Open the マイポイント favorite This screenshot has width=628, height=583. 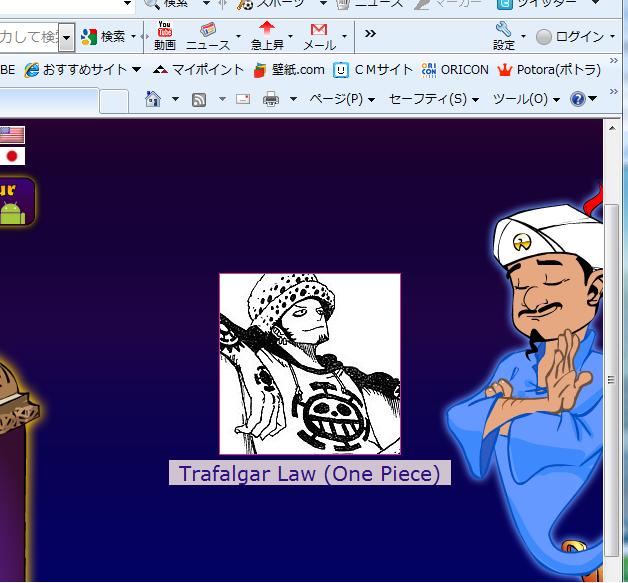(198, 70)
